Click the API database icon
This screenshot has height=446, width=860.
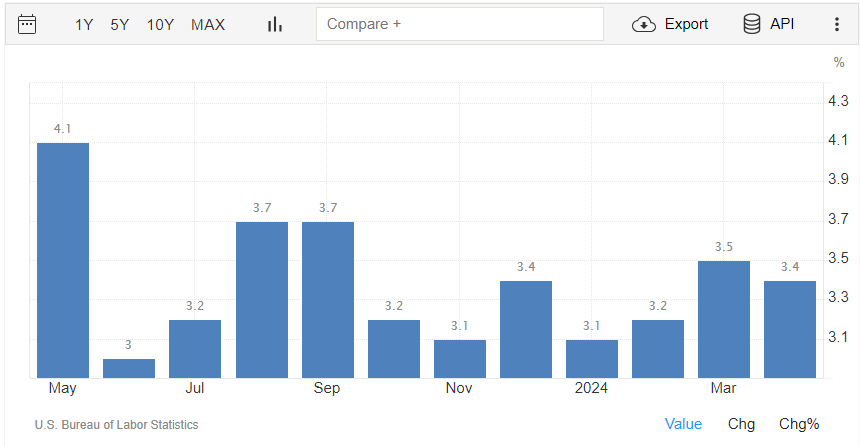[x=751, y=24]
